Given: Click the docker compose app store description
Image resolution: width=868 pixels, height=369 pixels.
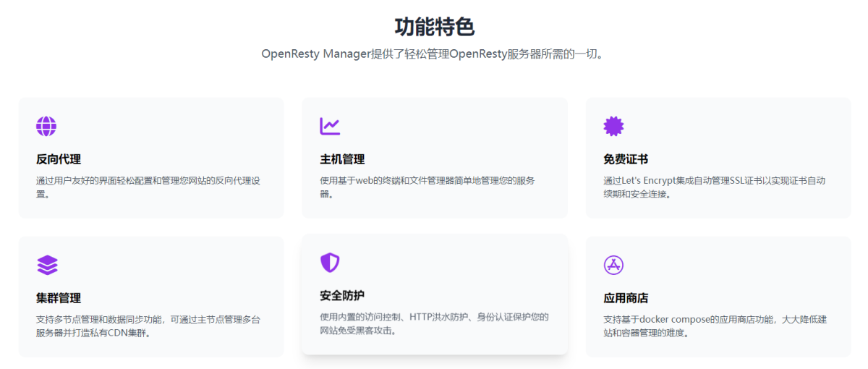Looking at the screenshot, I should pyautogui.click(x=715, y=326).
